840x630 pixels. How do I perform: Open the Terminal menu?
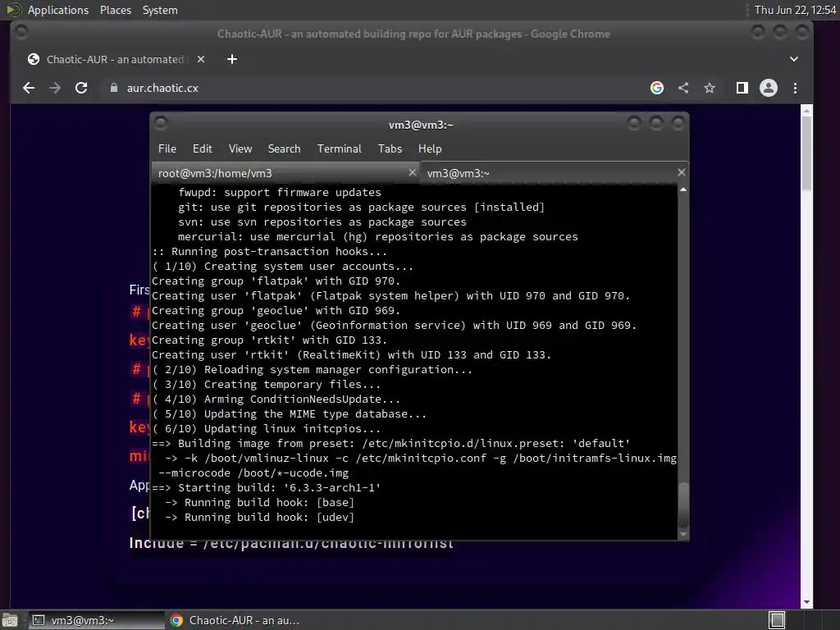click(339, 149)
